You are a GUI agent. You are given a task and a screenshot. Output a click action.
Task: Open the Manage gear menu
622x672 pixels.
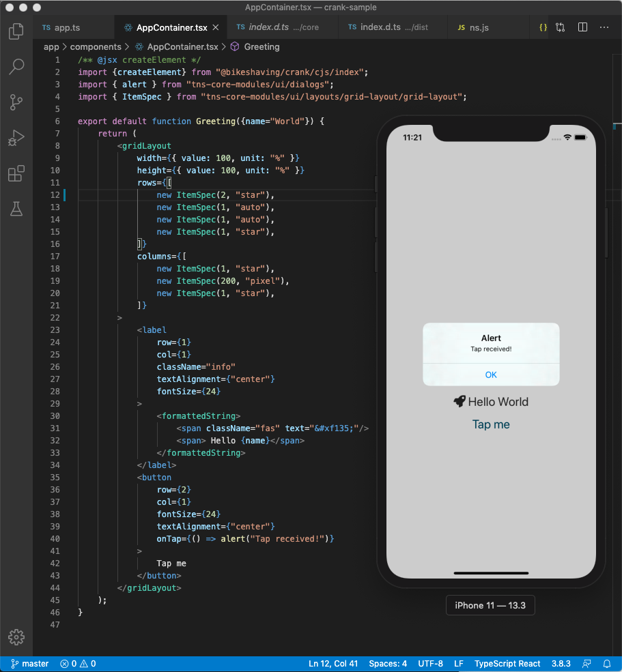tap(16, 637)
